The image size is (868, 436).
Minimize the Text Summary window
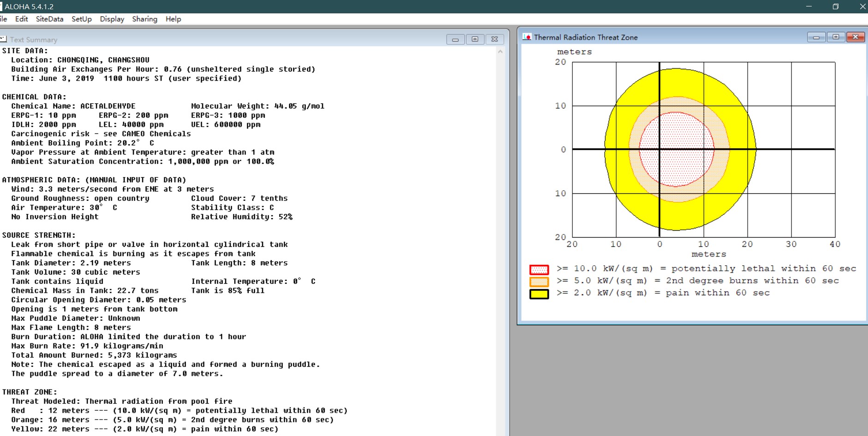pyautogui.click(x=455, y=39)
